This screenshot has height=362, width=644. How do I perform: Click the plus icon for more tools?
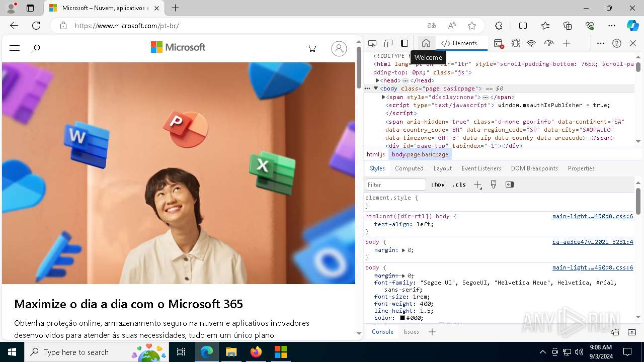[x=567, y=43]
